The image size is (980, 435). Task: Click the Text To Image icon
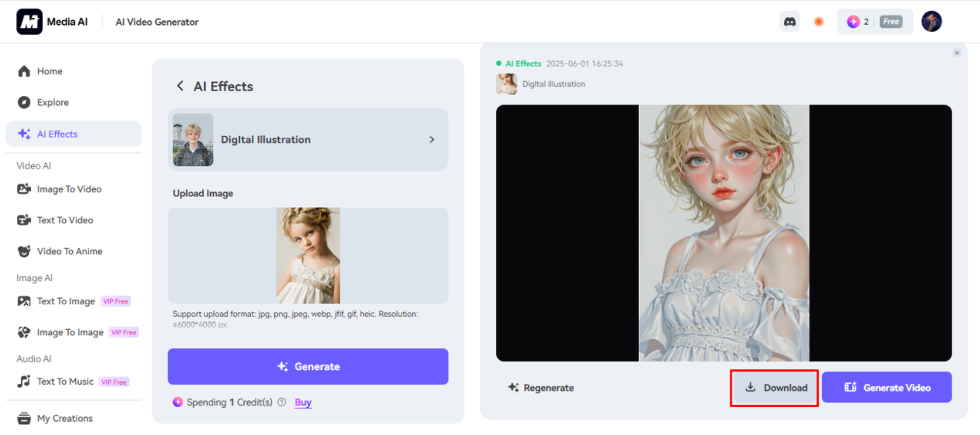point(24,301)
